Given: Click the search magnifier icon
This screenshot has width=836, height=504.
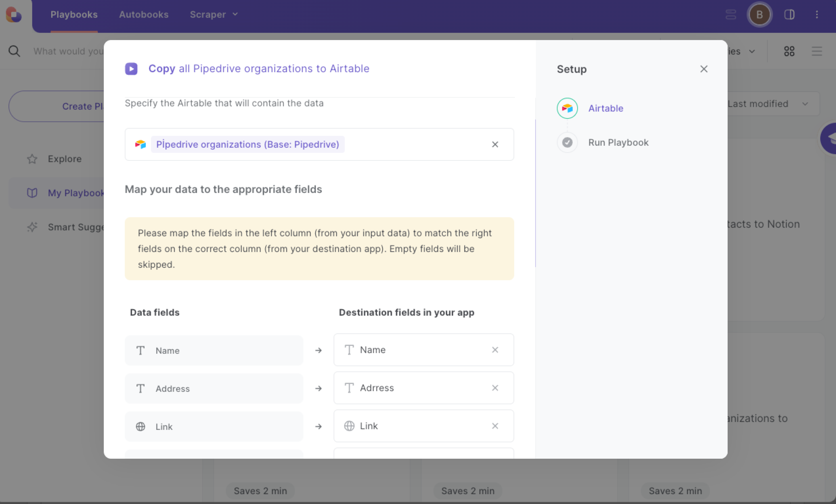Looking at the screenshot, I should point(14,51).
